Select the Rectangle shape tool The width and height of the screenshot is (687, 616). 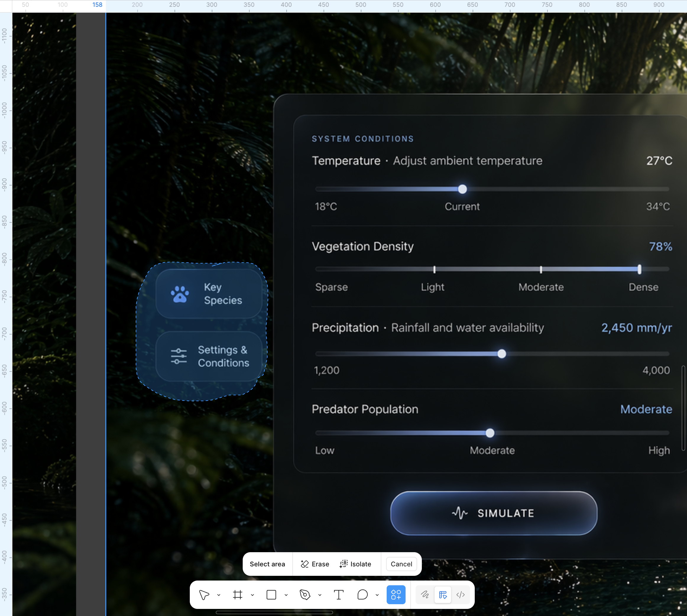[271, 595]
